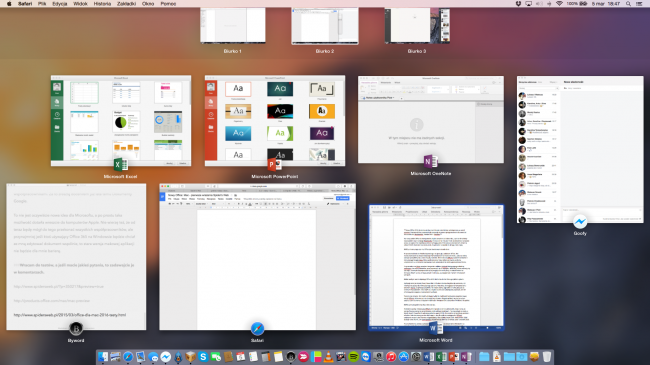
Task: Open the Zakładki menu
Action: 126,4
